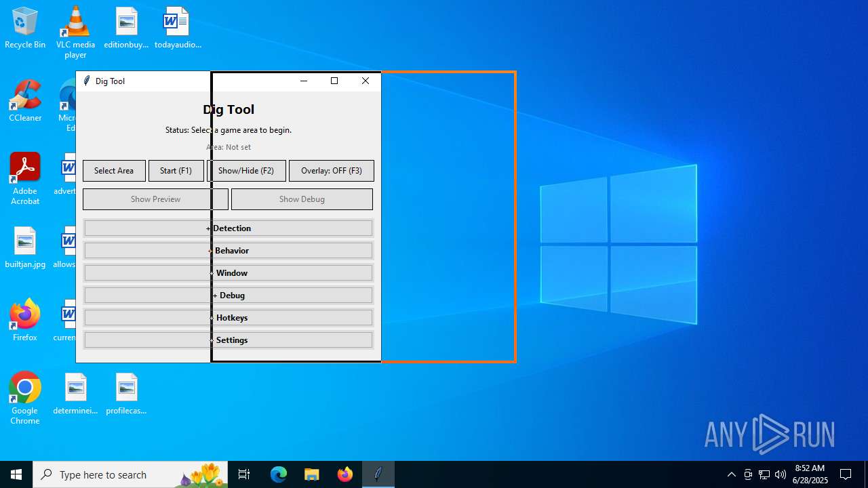Maximize the Dig Tool window

[334, 81]
